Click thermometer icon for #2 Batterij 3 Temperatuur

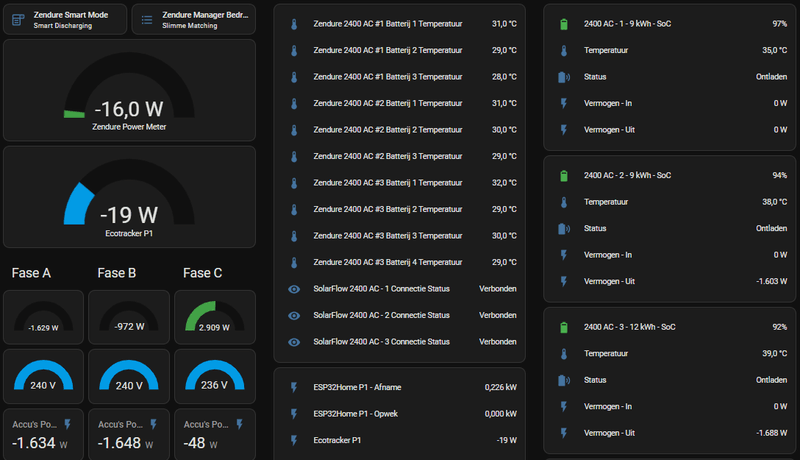294,157
